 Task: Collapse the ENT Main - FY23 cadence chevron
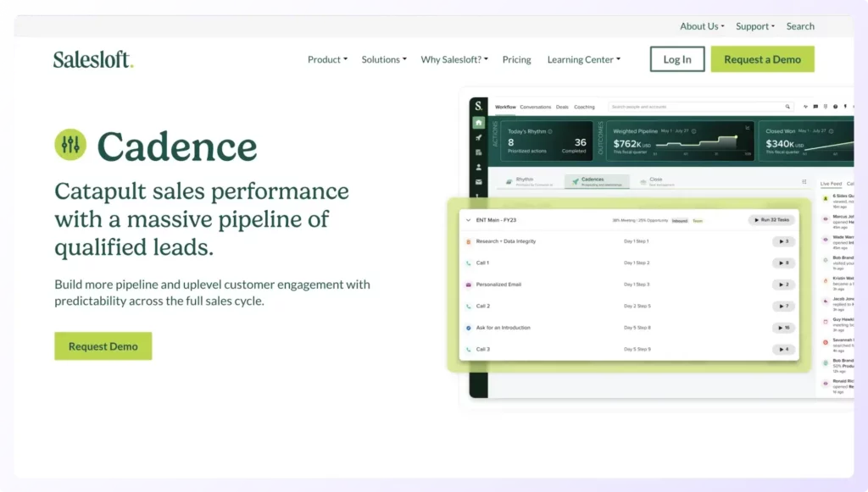click(468, 220)
